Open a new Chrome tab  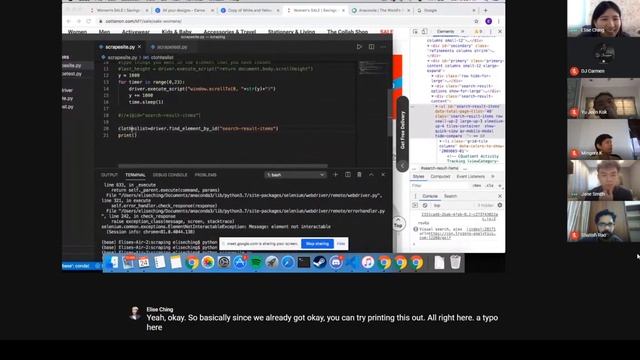pyautogui.click(x=485, y=10)
